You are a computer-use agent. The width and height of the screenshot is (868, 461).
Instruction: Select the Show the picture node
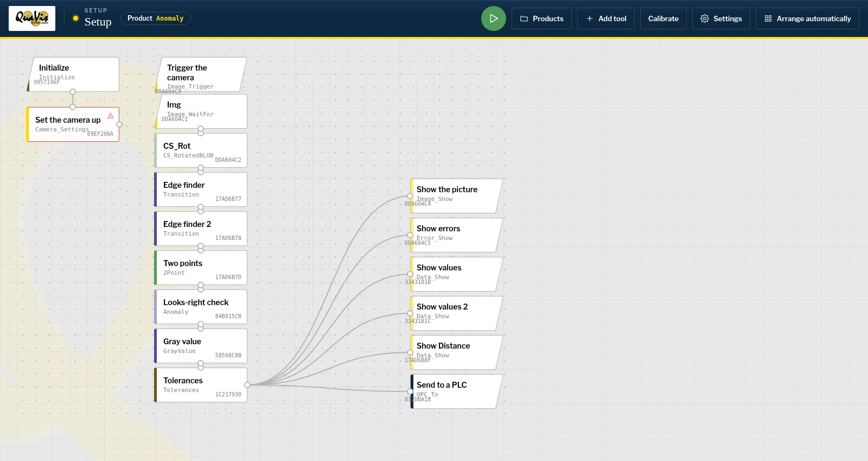click(456, 196)
